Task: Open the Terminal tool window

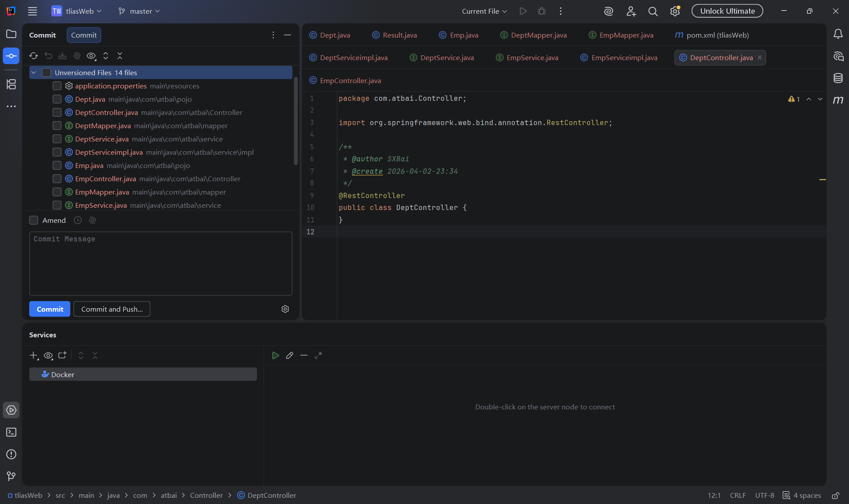Action: click(11, 432)
